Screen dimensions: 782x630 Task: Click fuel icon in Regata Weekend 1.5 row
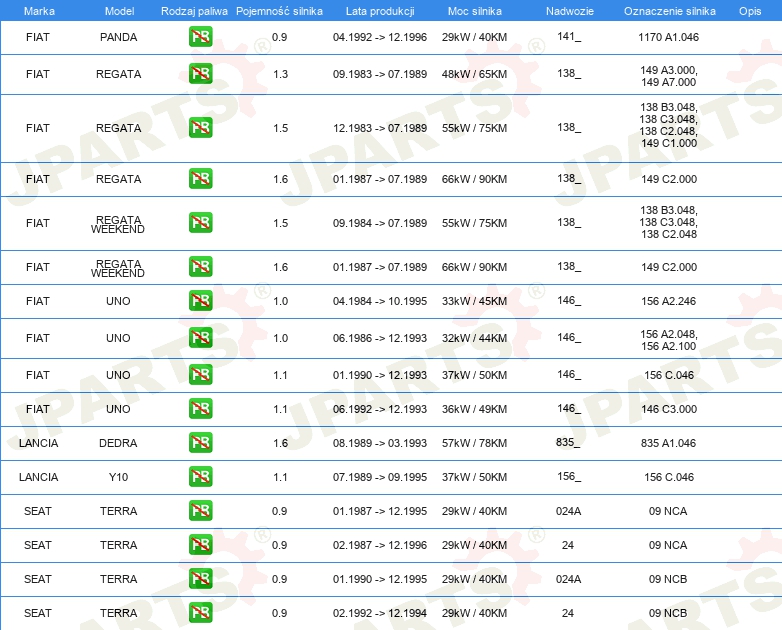click(200, 222)
